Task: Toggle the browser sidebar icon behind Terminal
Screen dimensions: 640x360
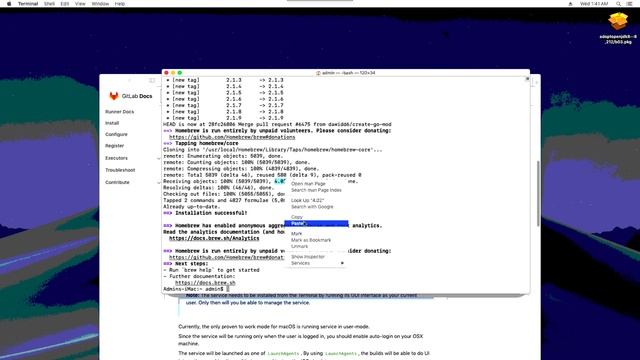Action: click(x=152, y=80)
